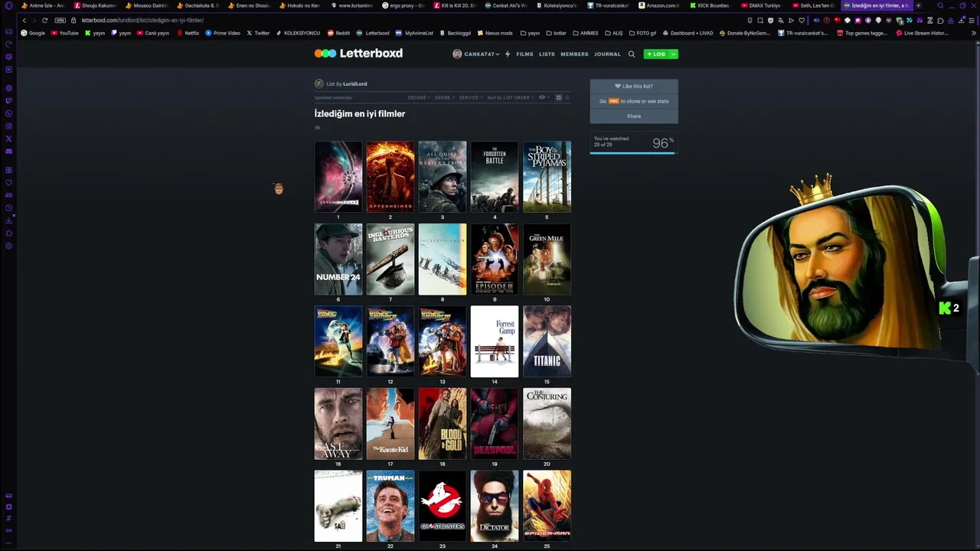Open the Oppenheimer poster

(390, 177)
